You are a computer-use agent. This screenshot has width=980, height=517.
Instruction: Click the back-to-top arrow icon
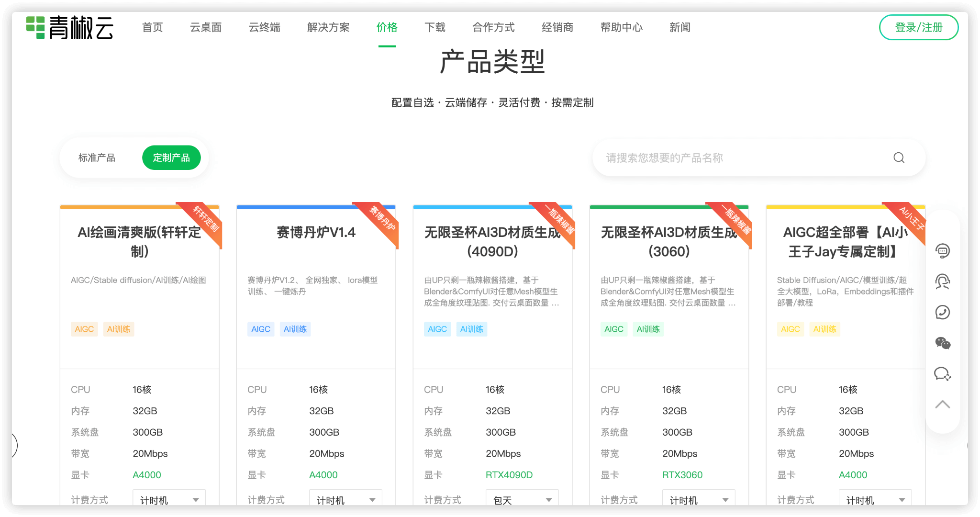(x=943, y=405)
